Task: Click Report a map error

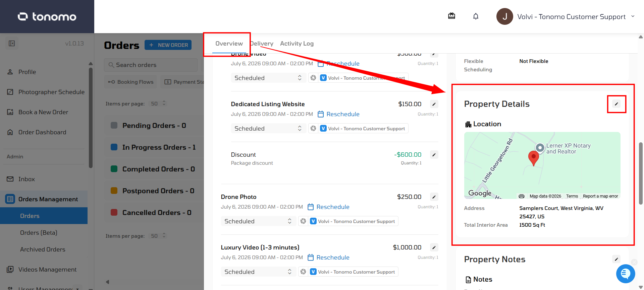Action: (x=600, y=196)
